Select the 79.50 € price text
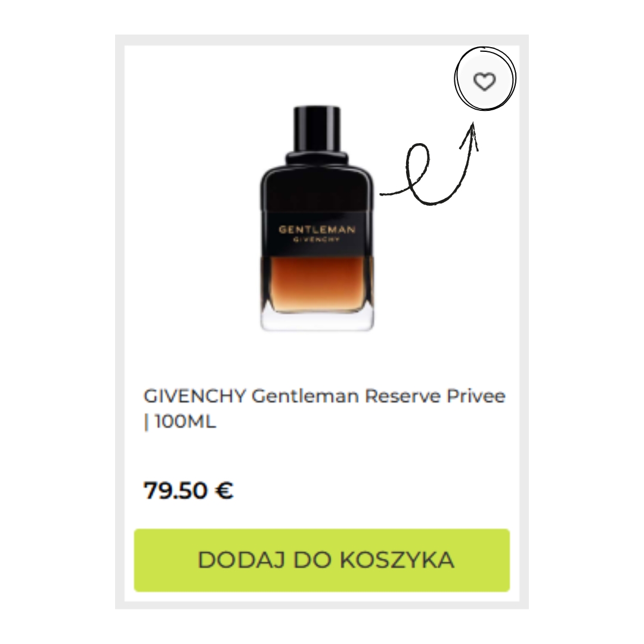The image size is (644, 644). 188,490
